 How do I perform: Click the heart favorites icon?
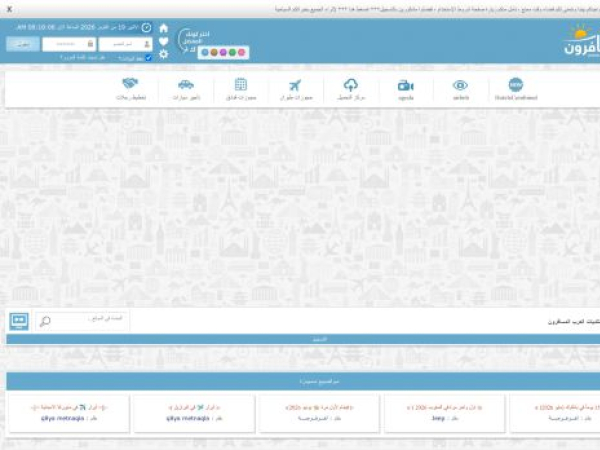point(163,41)
